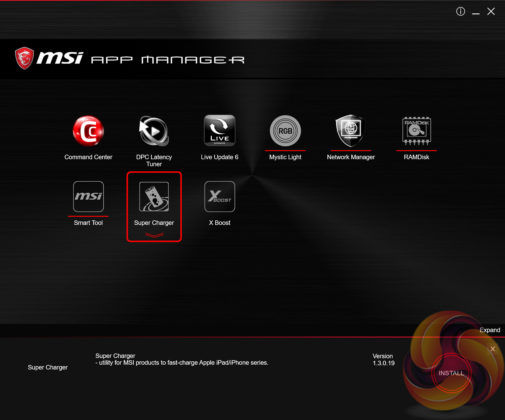
Task: Click the DPC Latency Tuner label
Action: [x=154, y=161]
